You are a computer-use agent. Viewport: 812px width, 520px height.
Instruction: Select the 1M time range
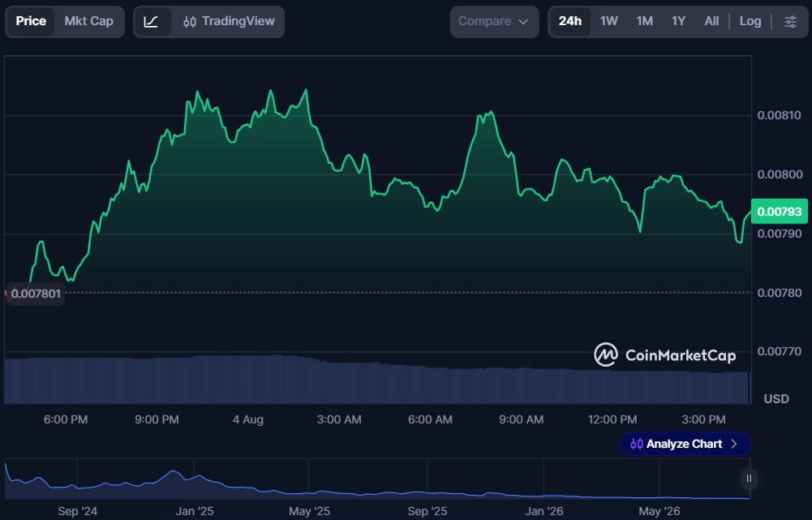pyautogui.click(x=644, y=21)
